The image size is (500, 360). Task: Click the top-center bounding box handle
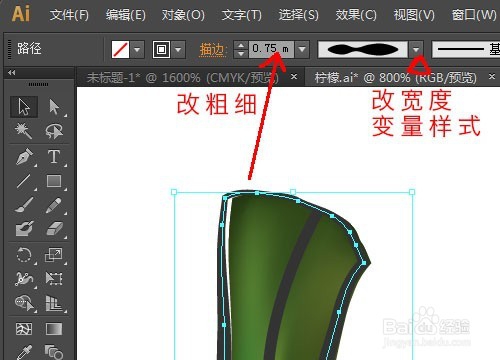[293, 192]
